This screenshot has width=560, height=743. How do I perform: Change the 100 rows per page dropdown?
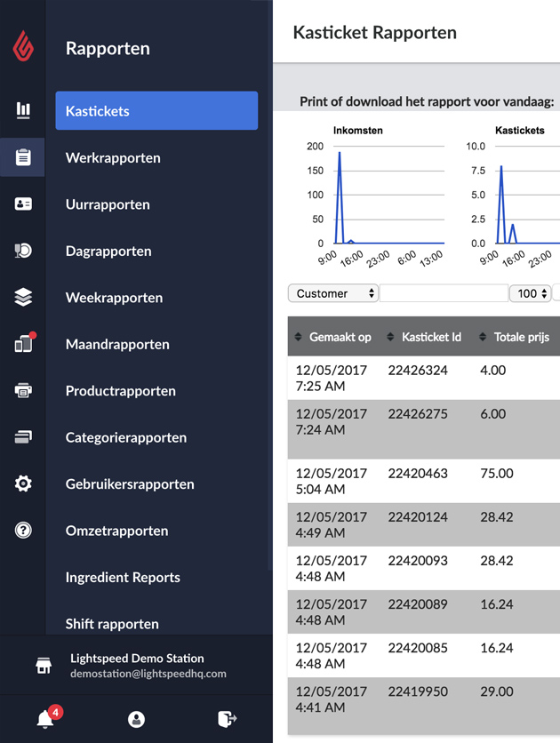coord(530,293)
